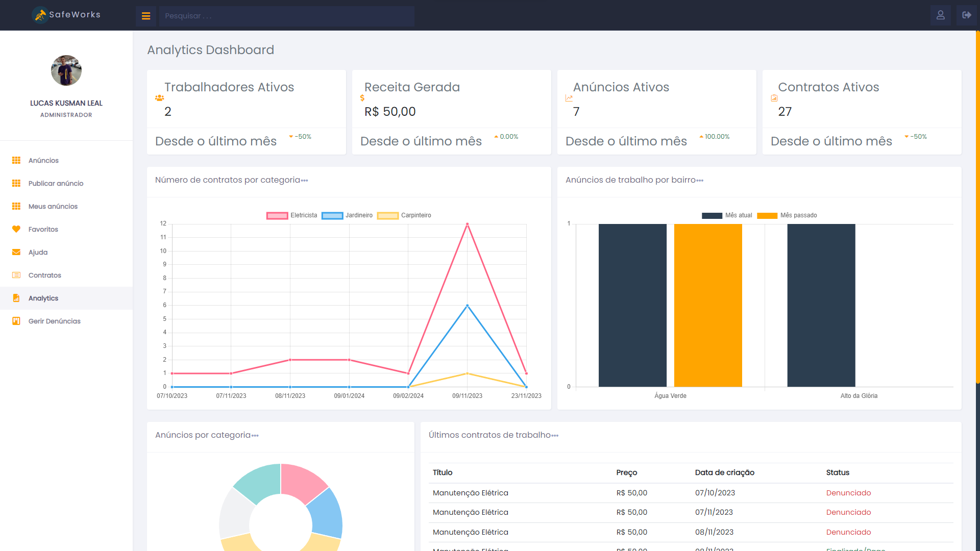
Task: Click the Gerir Denúncias warning icon
Action: (17, 321)
